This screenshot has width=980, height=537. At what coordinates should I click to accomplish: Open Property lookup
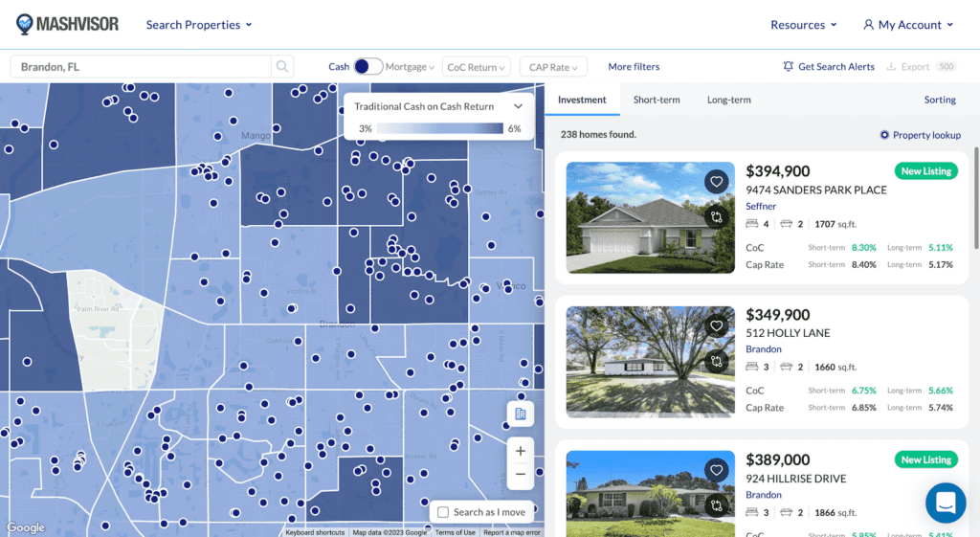(x=920, y=135)
